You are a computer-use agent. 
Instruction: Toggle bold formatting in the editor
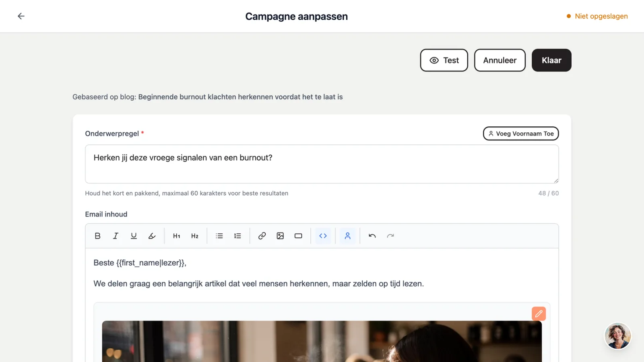[97, 236]
